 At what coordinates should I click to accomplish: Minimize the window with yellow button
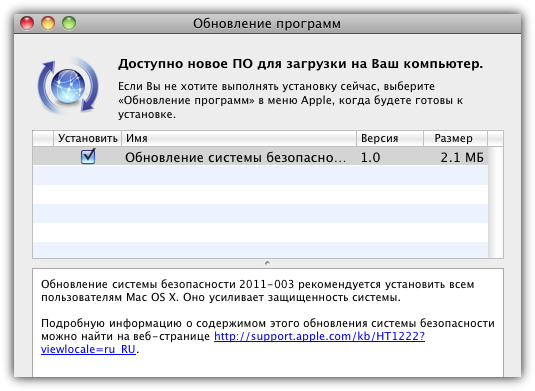tap(48, 23)
